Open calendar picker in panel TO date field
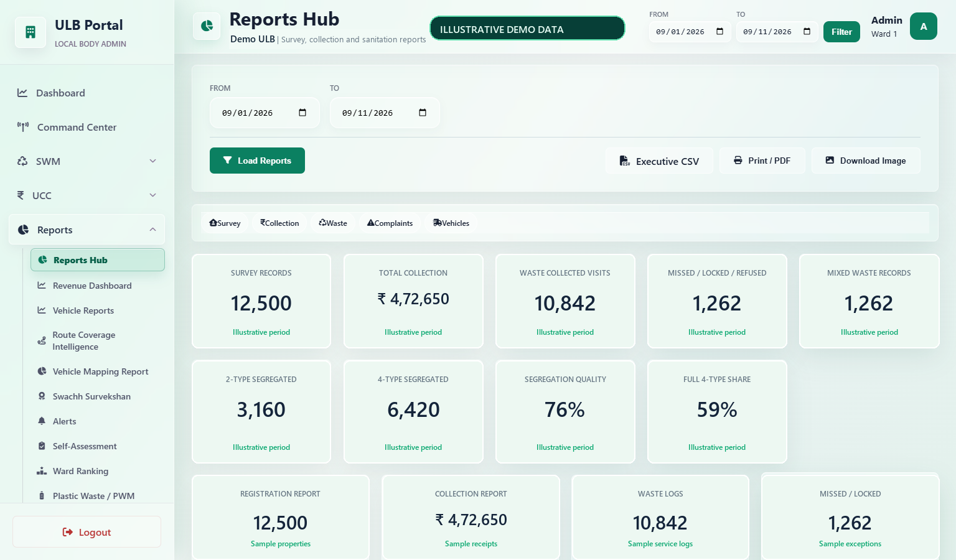956x560 pixels. point(423,113)
